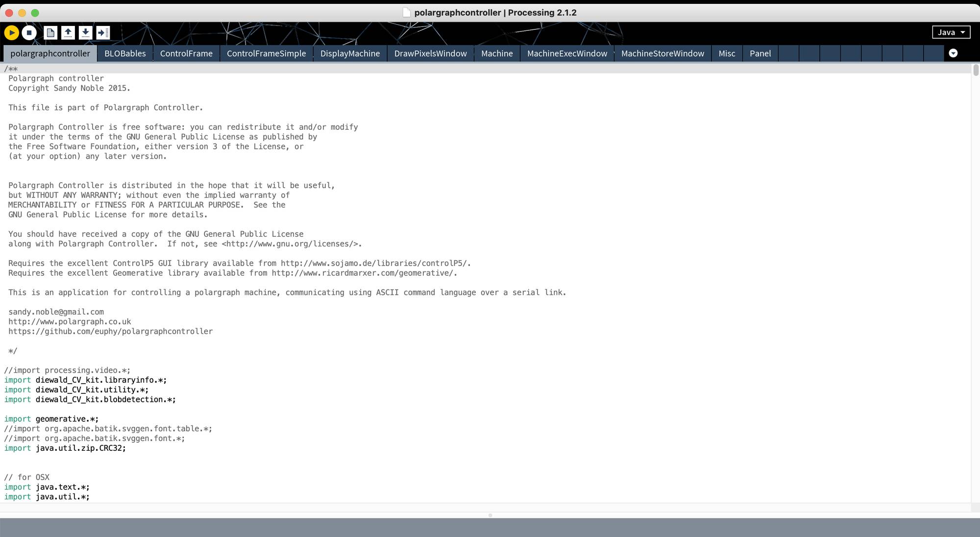Click 'import diewald_CV_kit.utility.*;' line
The height and width of the screenshot is (537, 980).
coord(76,390)
